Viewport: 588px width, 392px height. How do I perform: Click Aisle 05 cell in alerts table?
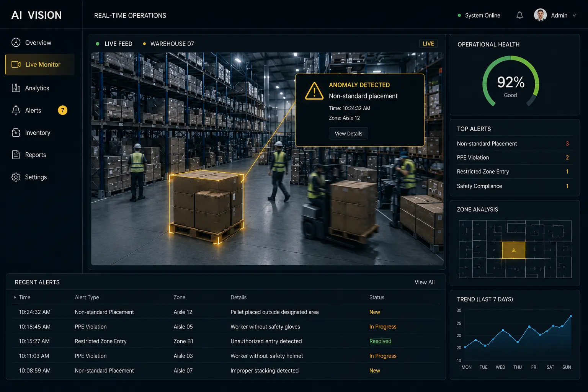[183, 327]
